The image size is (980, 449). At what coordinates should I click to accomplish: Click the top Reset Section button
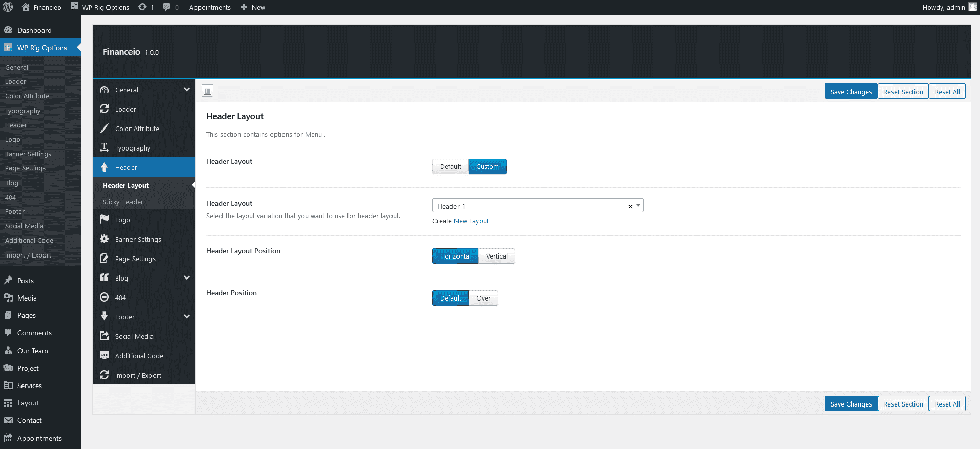[x=903, y=92]
